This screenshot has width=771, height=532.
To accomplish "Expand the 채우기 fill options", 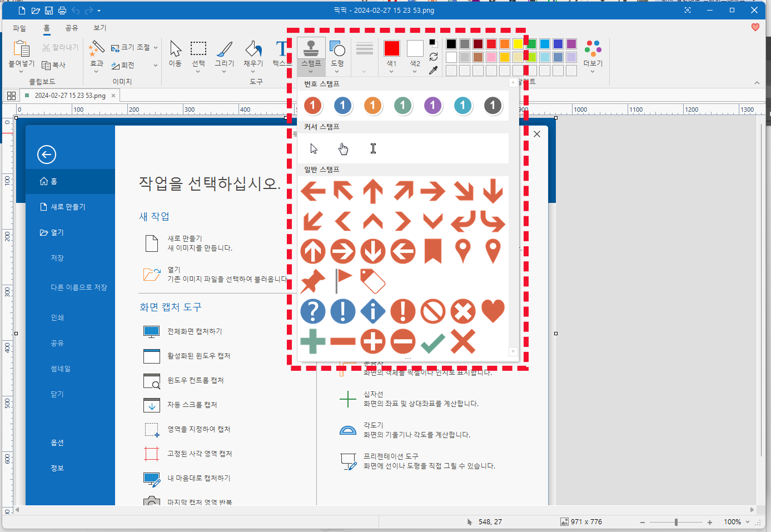I will pos(253,71).
